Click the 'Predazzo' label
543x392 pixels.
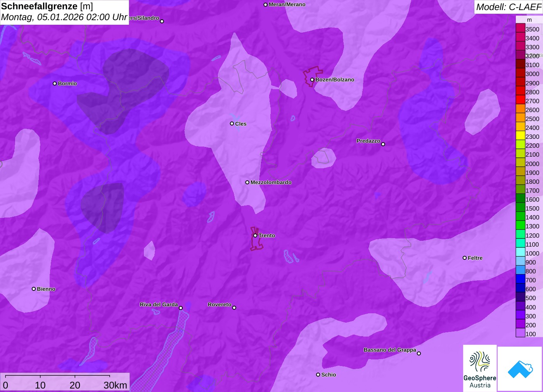[368, 141]
